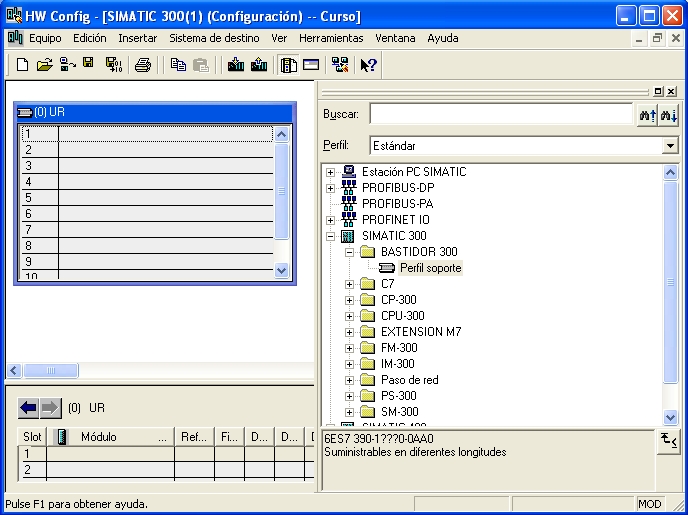This screenshot has height=515, width=688.
Task: Open the Sistema de destino menu
Action: (214, 38)
